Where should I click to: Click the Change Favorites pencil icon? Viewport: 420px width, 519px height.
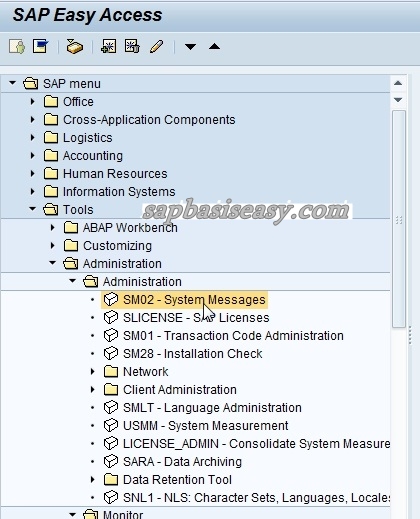(156, 46)
